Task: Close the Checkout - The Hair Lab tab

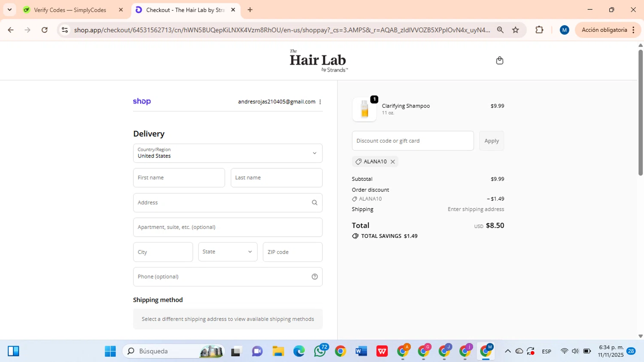Action: coord(233,10)
